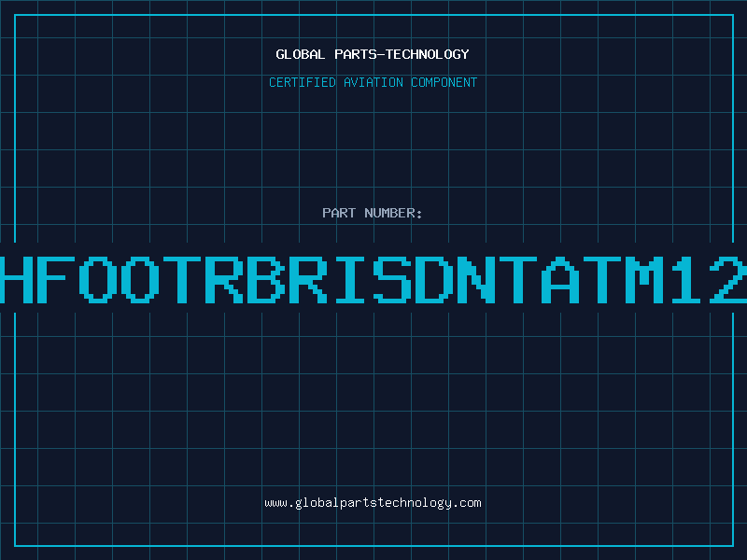Click the letter D in the part number
Viewport: 747px width, 560px height.
click(x=434, y=279)
